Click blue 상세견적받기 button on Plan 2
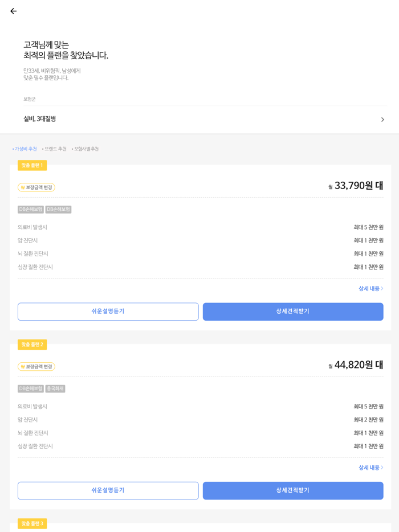This screenshot has height=532, width=399. coord(292,490)
